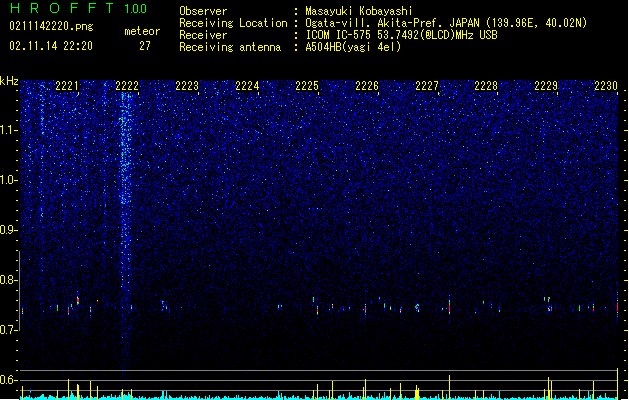Click the 2227 time marker
Screen dimensions: 629x400
[x=427, y=86]
